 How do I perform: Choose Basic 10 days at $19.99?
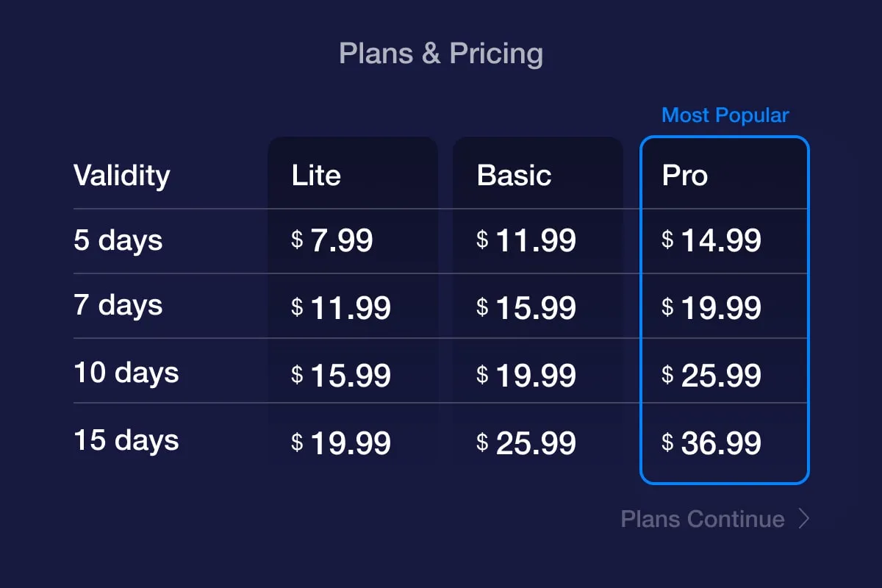pyautogui.click(x=526, y=376)
